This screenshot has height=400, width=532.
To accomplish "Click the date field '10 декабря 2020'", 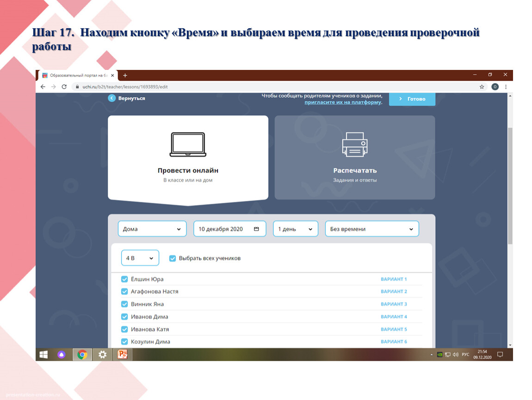I will click(229, 229).
